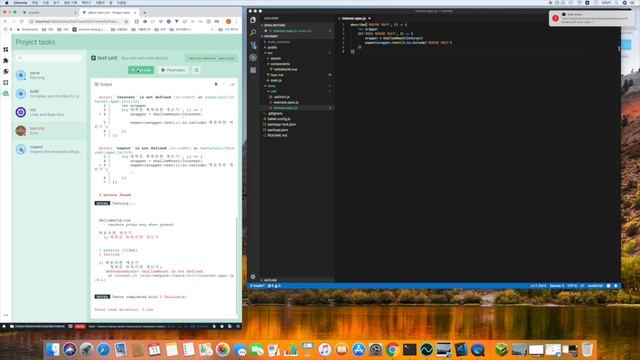Screen dimensions: 640x360
Task: Select the test:unit task in Project tasks
Action: tap(50, 131)
